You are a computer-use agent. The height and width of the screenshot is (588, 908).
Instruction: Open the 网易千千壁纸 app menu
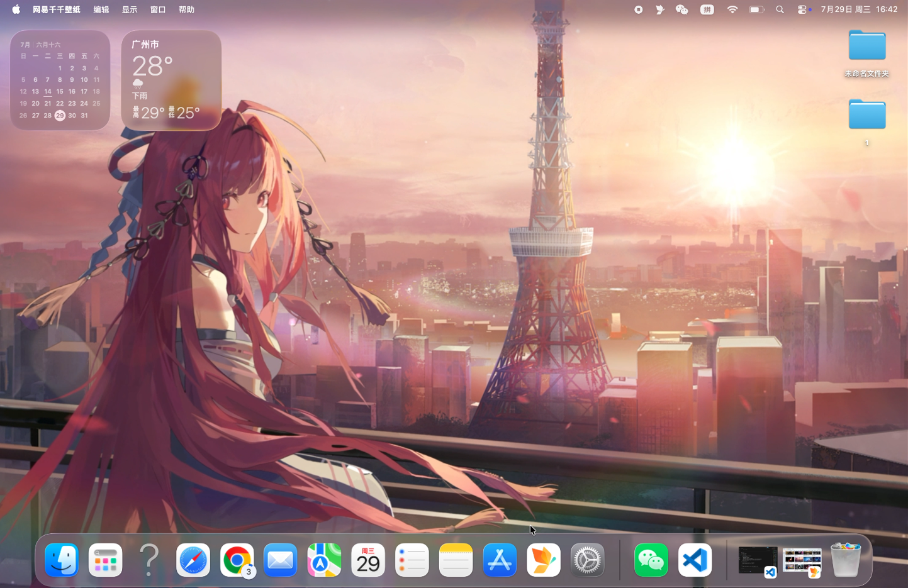click(57, 9)
